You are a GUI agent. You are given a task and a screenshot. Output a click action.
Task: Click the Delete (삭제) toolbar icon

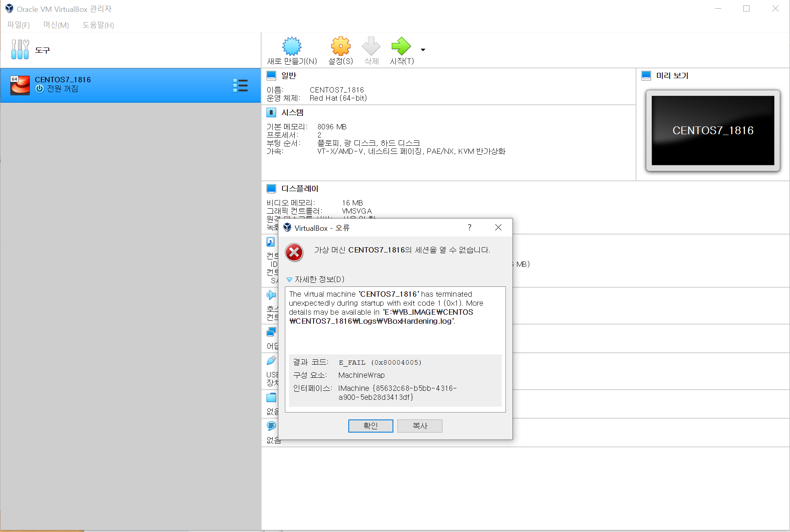tap(371, 47)
